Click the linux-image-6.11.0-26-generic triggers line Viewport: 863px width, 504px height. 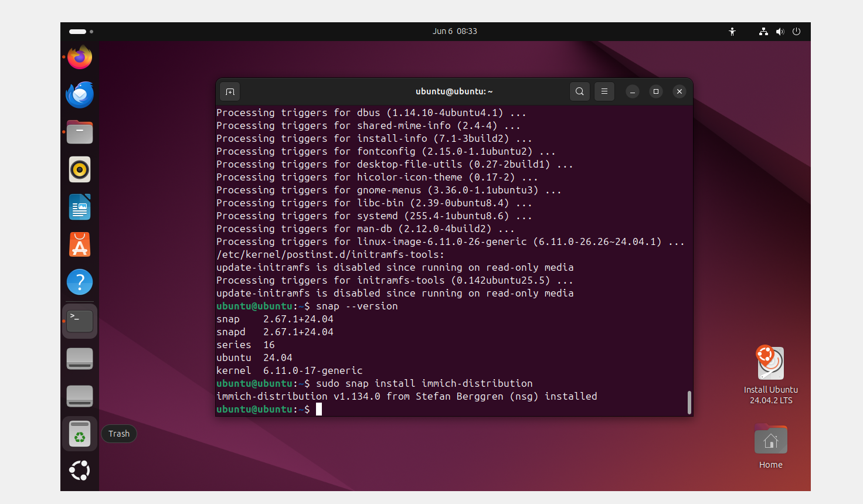click(x=451, y=241)
